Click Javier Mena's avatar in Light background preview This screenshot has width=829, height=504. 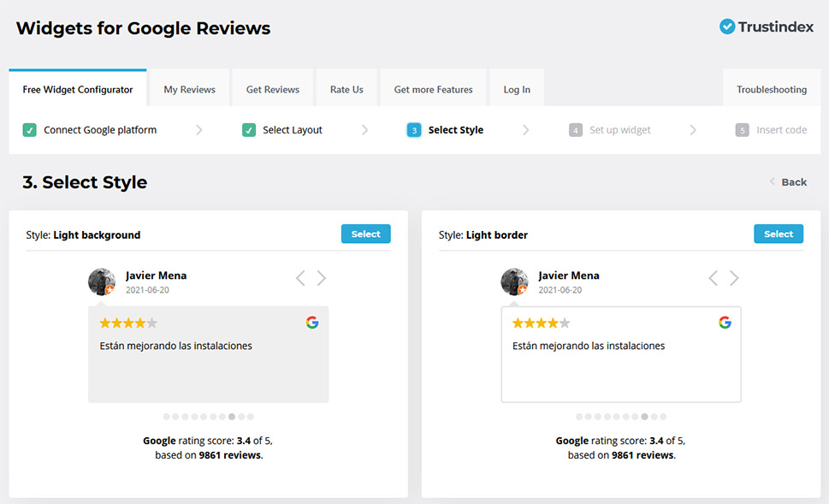coord(102,282)
